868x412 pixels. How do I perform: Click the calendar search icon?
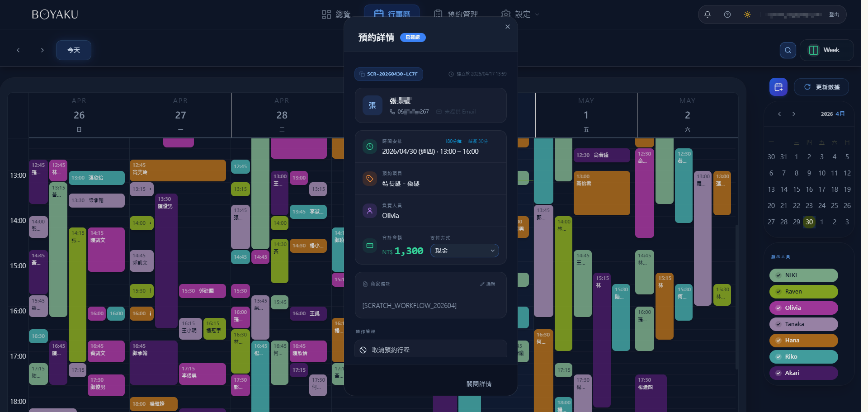788,50
